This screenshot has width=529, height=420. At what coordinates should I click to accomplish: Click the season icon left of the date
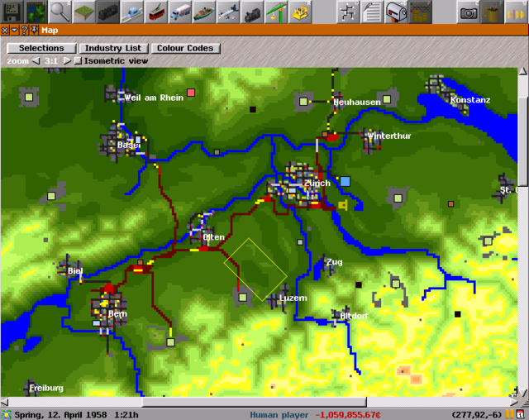6,414
